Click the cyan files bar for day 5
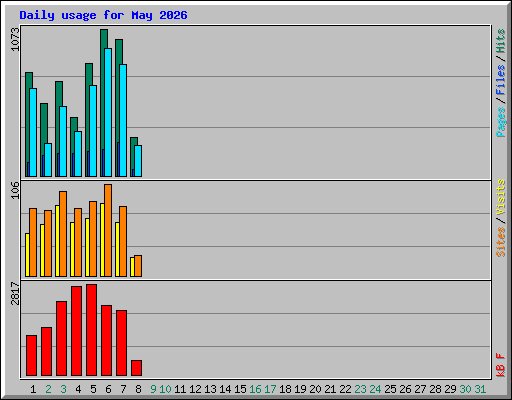 pyautogui.click(x=93, y=131)
